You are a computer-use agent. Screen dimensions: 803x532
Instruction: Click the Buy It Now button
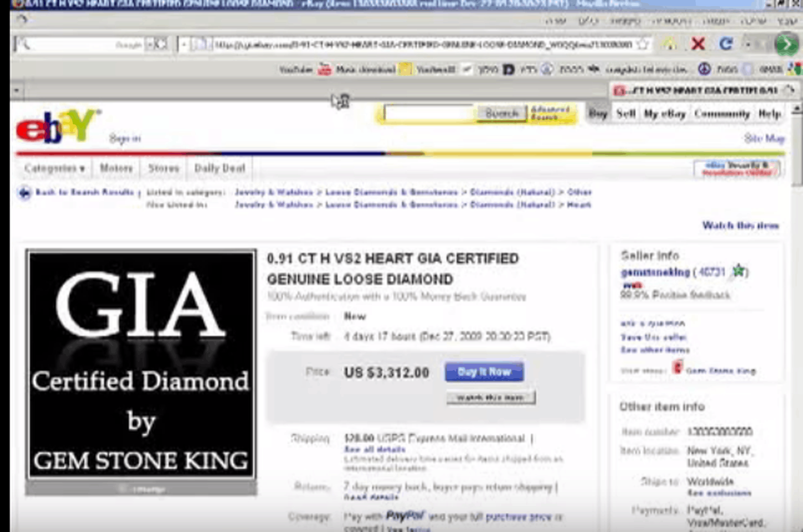pyautogui.click(x=484, y=372)
